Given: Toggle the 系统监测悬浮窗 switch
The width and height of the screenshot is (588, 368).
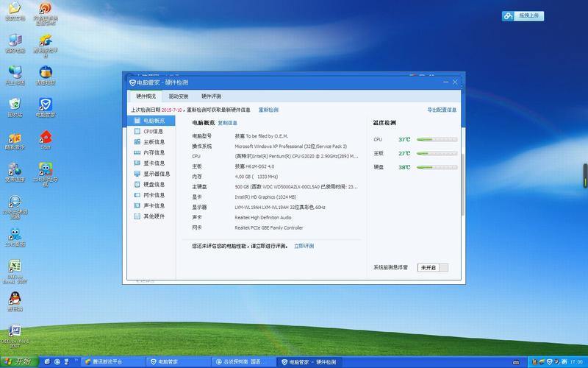Looking at the screenshot, I should tap(433, 267).
